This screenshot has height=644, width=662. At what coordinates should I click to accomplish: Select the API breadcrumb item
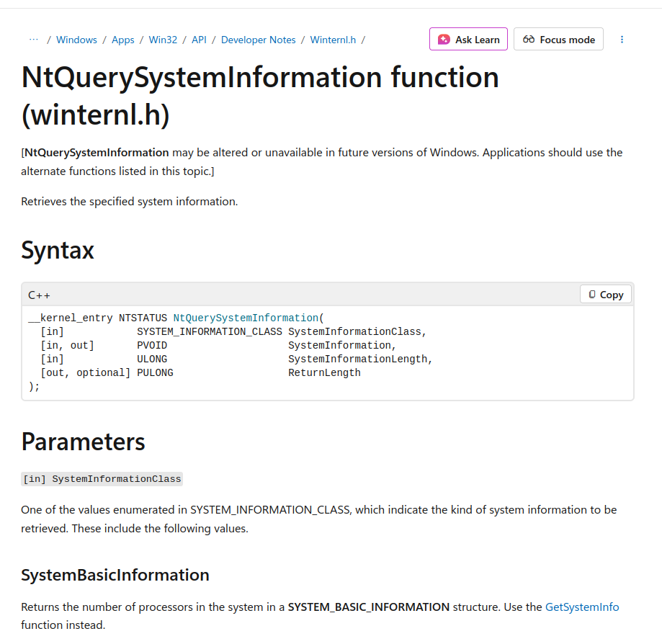click(199, 40)
